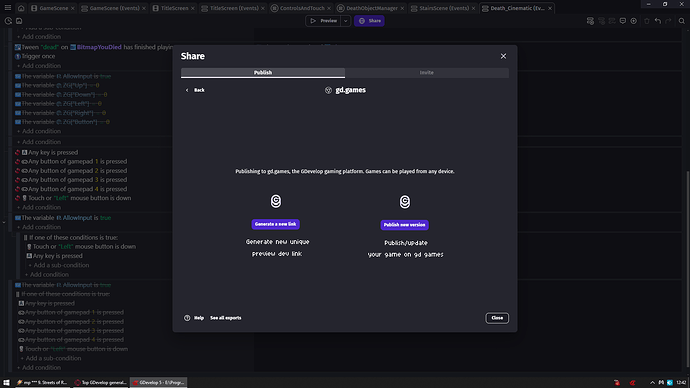Close the TitleScreen (Events) tab

(263, 8)
